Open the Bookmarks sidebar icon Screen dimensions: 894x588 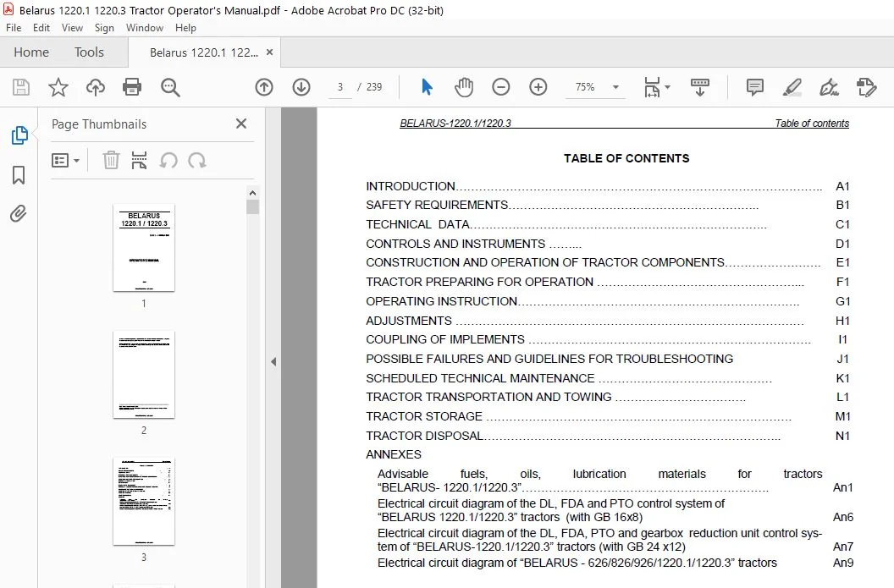click(x=19, y=175)
